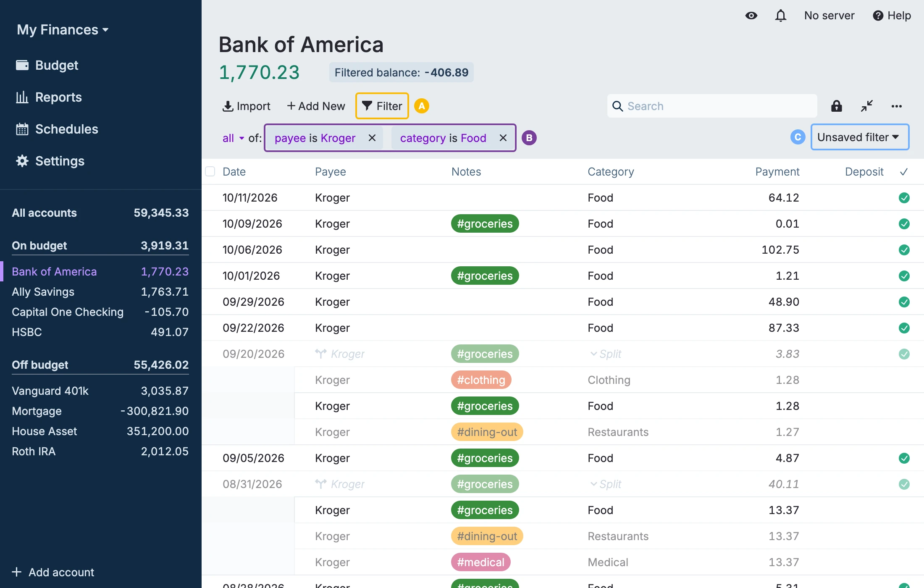The image size is (924, 588).
Task: Tick the select-all transactions checkbox
Action: [x=210, y=171]
